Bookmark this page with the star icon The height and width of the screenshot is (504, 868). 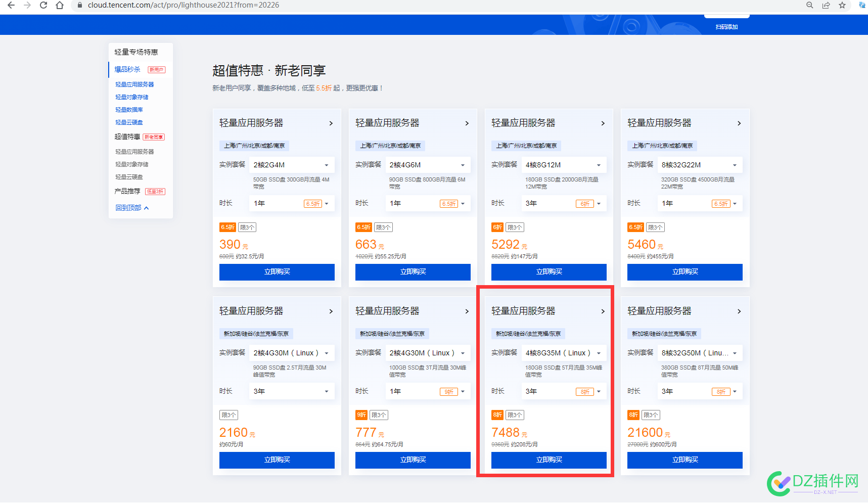point(842,5)
